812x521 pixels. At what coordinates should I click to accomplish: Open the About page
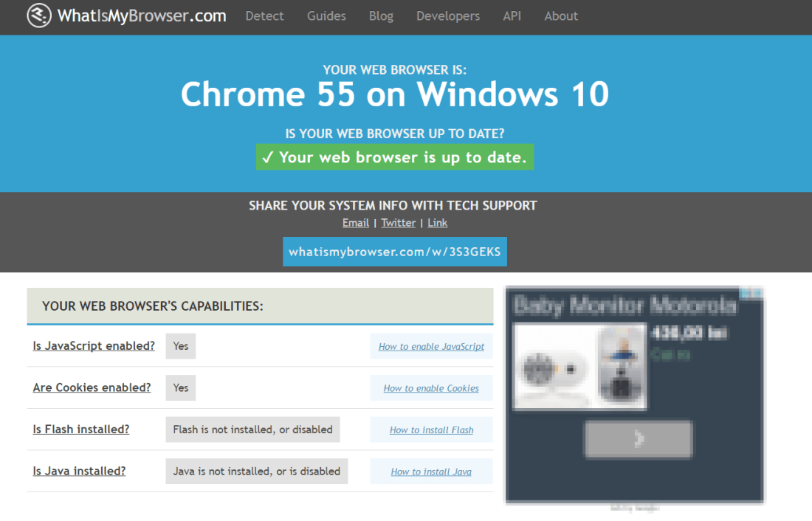point(561,16)
